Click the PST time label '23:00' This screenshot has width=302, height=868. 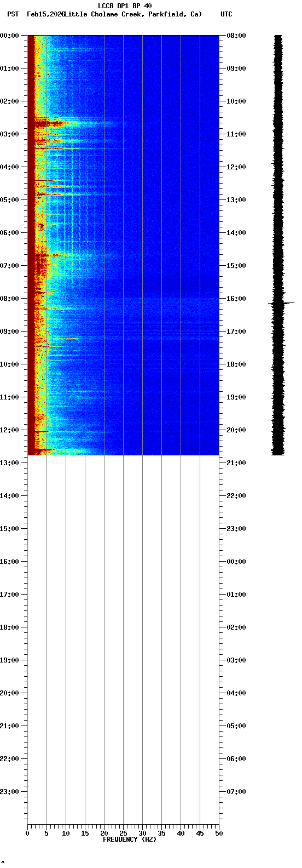pyautogui.click(x=9, y=792)
